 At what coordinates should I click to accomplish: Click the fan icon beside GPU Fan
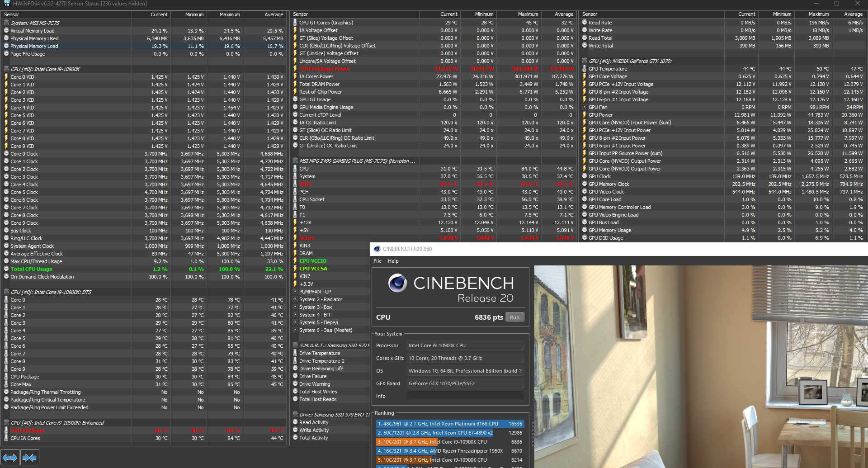tap(585, 107)
